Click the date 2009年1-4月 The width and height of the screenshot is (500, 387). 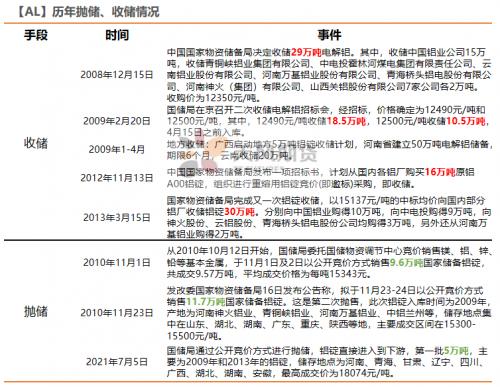click(x=117, y=149)
